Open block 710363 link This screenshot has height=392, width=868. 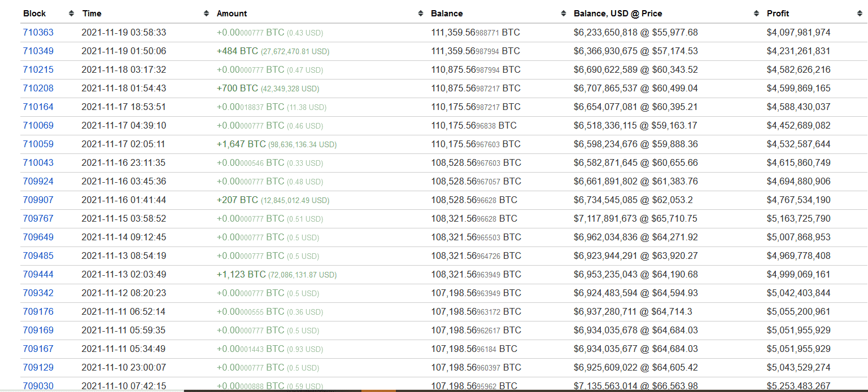pyautogui.click(x=38, y=33)
